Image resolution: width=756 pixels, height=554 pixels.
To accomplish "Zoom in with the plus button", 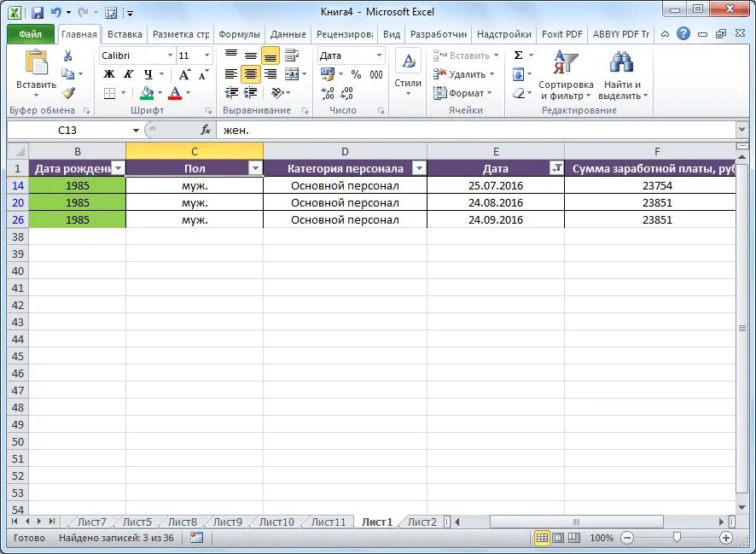I will pyautogui.click(x=725, y=538).
